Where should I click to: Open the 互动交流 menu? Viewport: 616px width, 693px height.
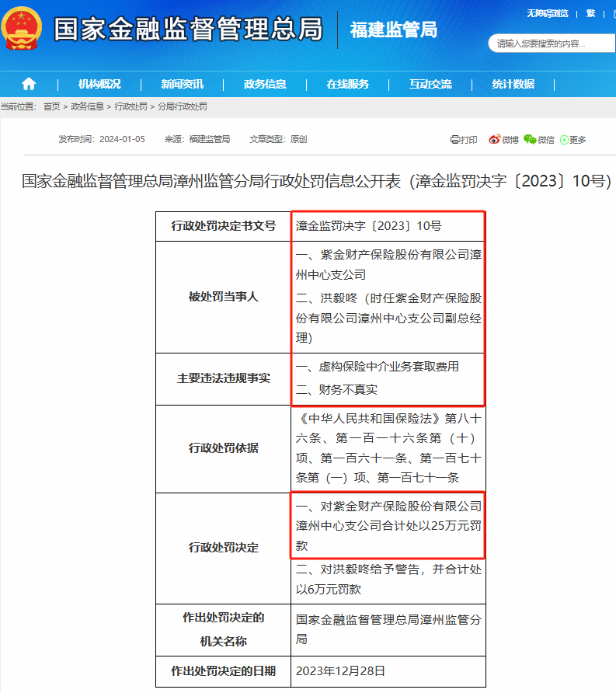pyautogui.click(x=430, y=84)
